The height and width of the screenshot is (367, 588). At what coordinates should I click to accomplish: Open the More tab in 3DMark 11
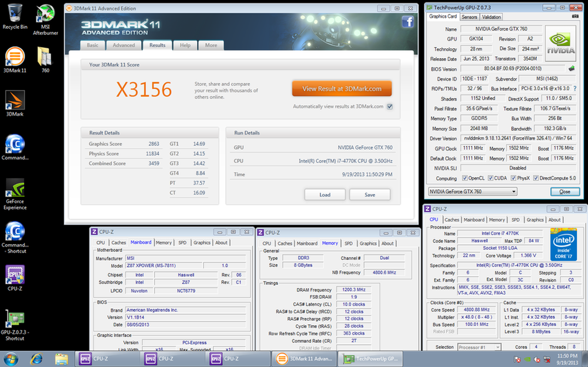pyautogui.click(x=211, y=45)
